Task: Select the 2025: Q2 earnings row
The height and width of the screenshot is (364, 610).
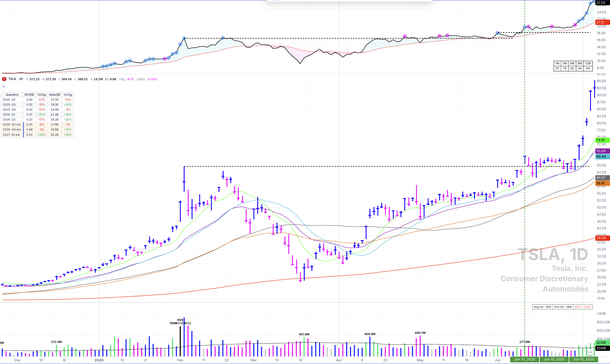Action: [37, 100]
